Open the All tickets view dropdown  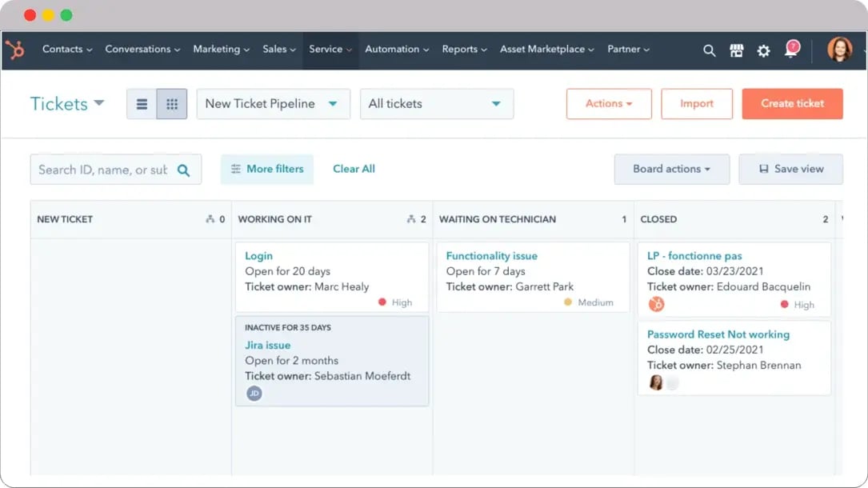[x=437, y=104]
